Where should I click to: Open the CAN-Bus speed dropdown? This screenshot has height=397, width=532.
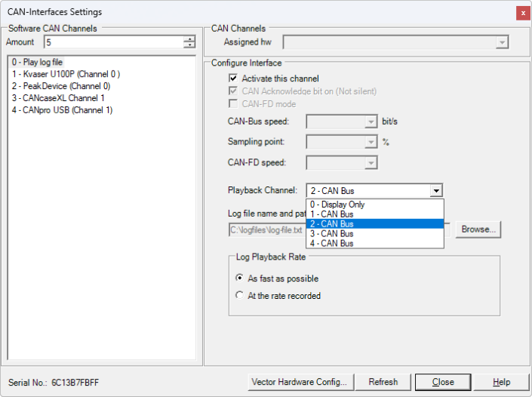coord(370,122)
